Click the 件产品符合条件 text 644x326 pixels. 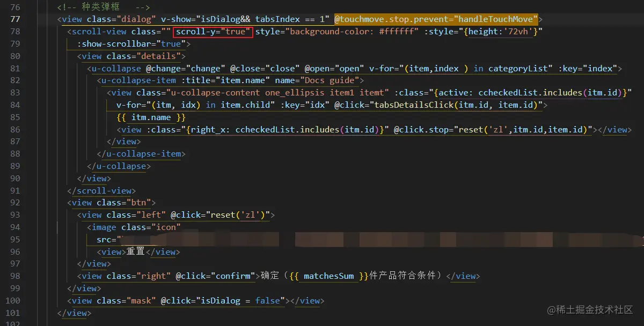(403, 276)
